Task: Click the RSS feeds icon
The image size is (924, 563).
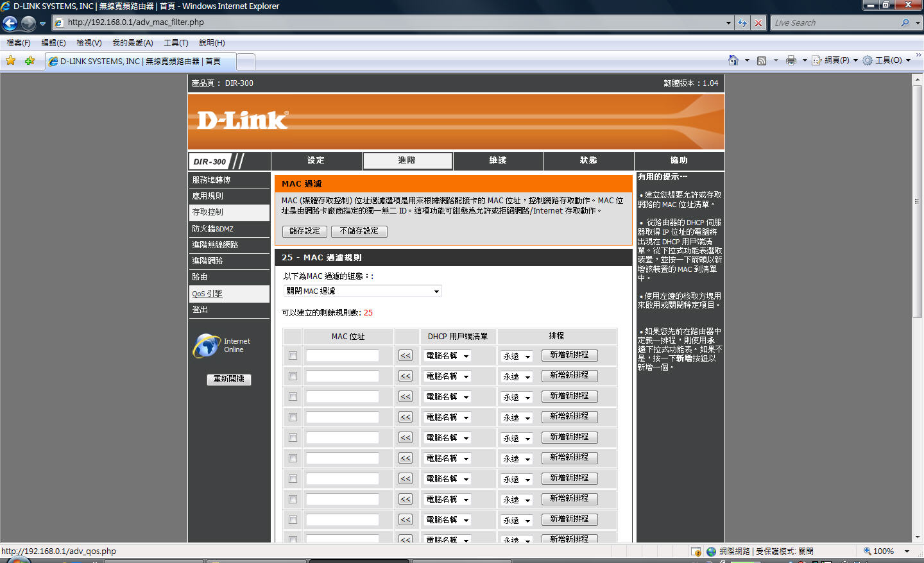Action: click(762, 60)
